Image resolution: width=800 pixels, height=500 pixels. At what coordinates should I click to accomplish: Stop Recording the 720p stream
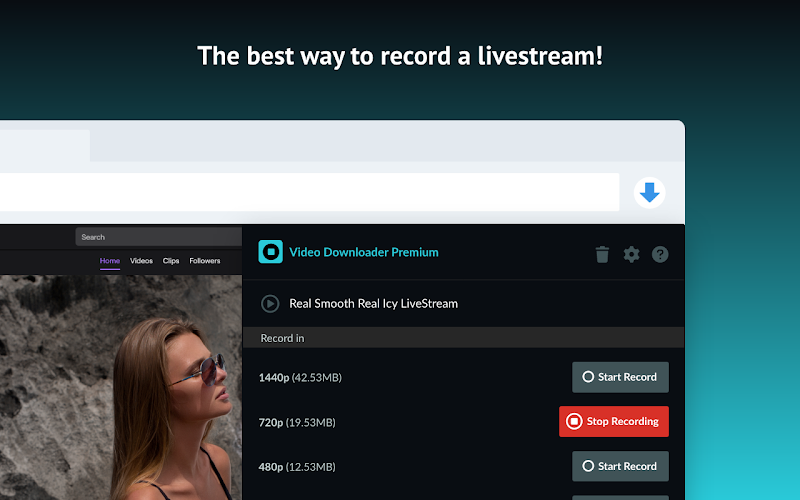(x=614, y=421)
